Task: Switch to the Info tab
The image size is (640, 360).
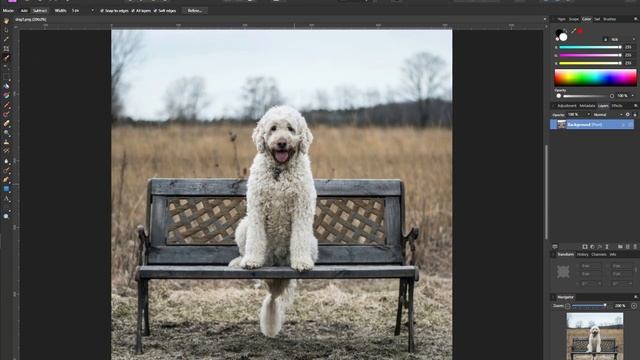Action: (x=613, y=254)
